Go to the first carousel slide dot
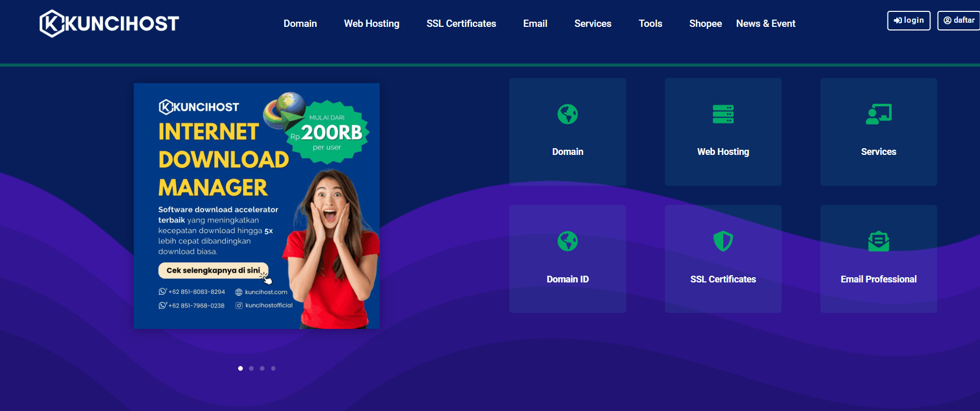The image size is (980, 411). point(240,368)
